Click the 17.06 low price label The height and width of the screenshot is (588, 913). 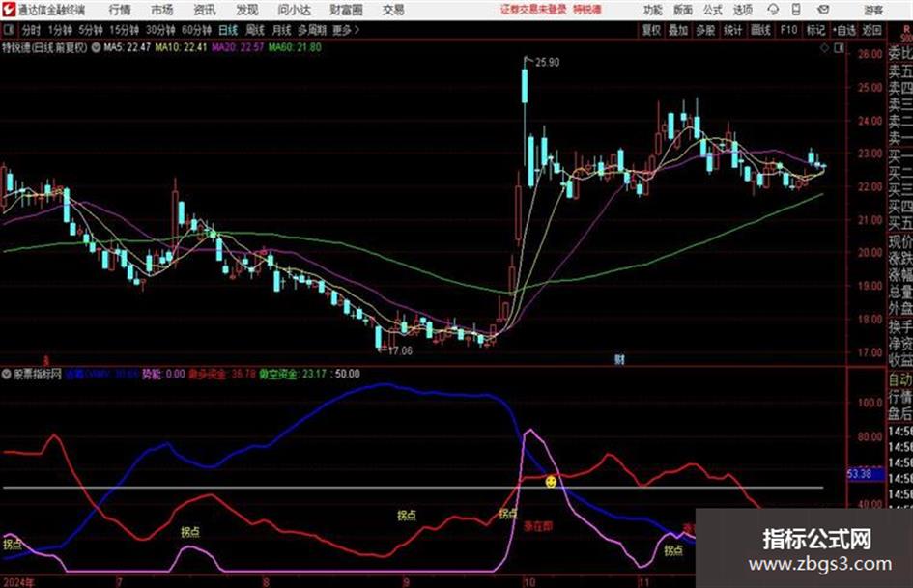[x=399, y=351]
